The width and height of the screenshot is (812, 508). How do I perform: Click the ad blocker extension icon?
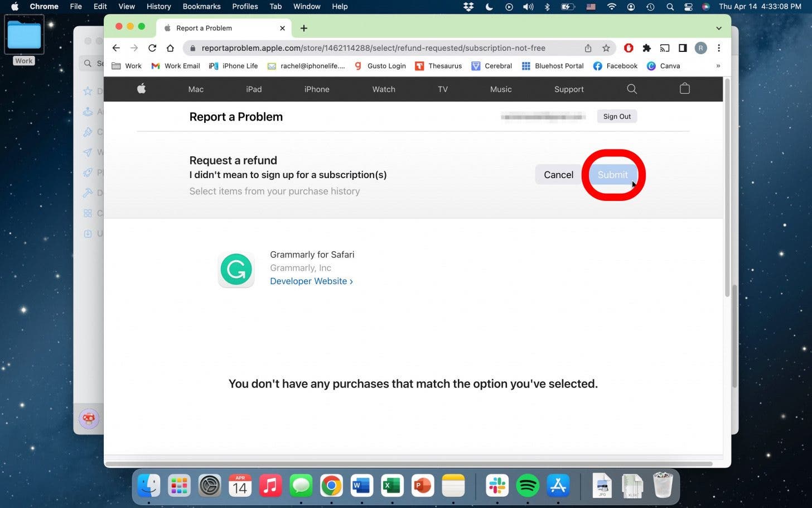pyautogui.click(x=628, y=48)
